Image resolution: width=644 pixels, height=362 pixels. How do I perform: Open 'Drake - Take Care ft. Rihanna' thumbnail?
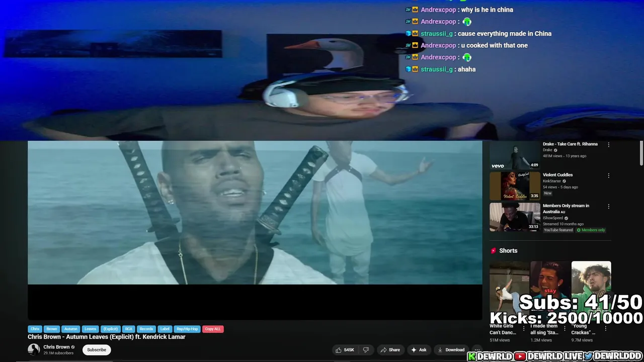515,155
